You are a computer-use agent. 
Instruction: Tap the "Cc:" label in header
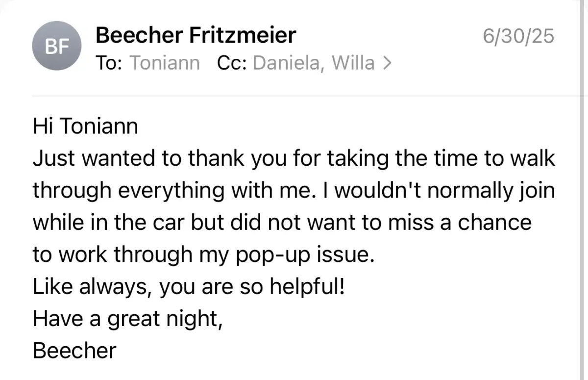[x=231, y=63]
